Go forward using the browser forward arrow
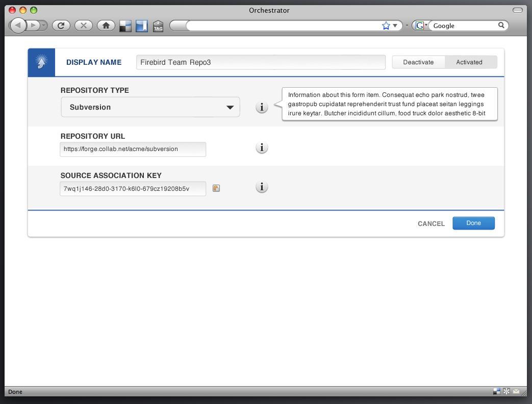 (x=33, y=25)
